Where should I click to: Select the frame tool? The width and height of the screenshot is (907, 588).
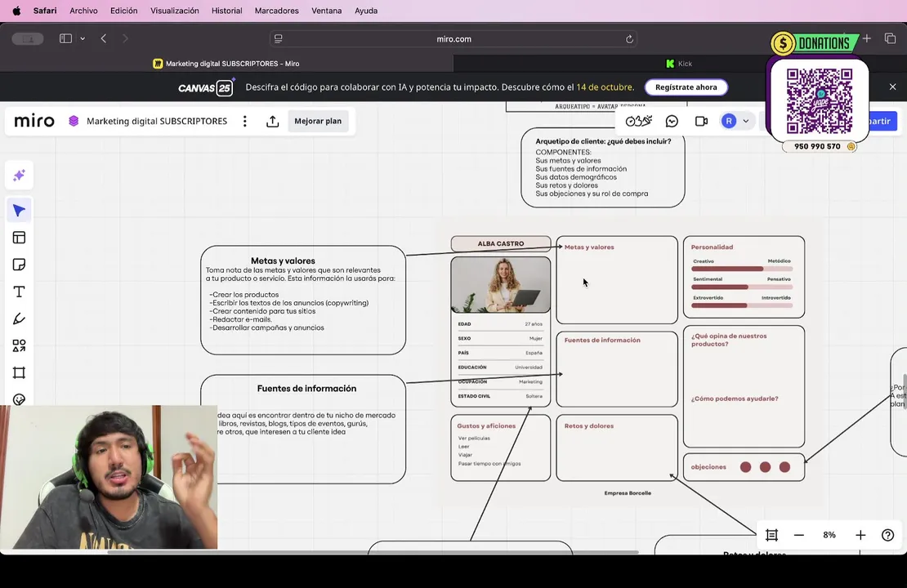(19, 373)
